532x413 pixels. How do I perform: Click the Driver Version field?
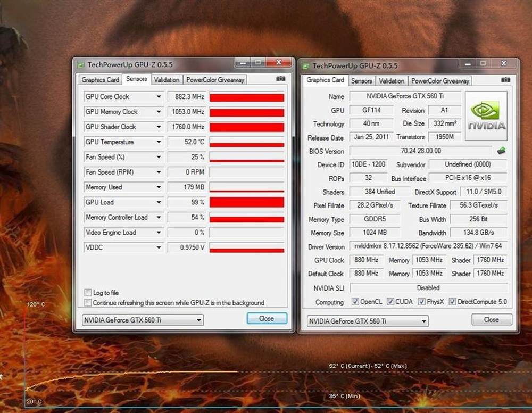[x=428, y=246]
